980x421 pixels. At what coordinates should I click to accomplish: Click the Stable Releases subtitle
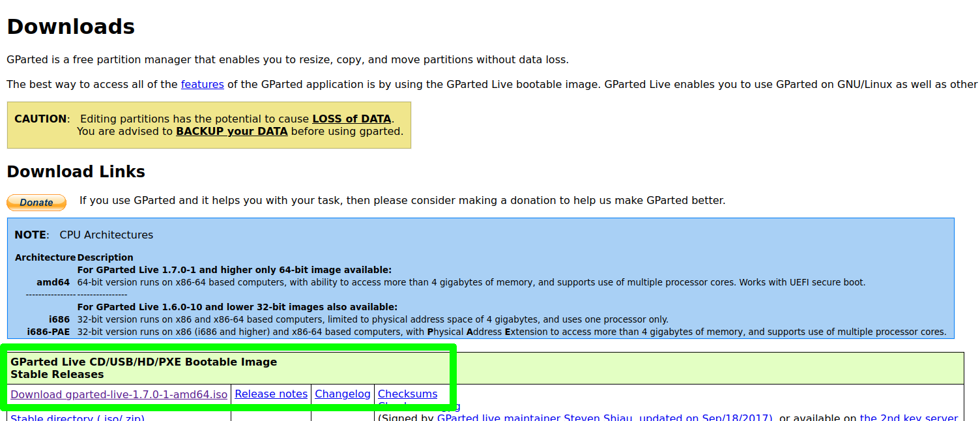click(x=57, y=375)
